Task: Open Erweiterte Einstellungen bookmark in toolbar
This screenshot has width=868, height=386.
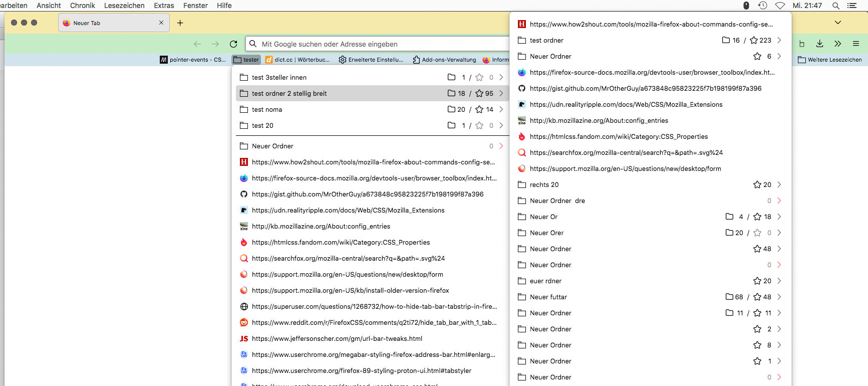Action: pyautogui.click(x=371, y=60)
